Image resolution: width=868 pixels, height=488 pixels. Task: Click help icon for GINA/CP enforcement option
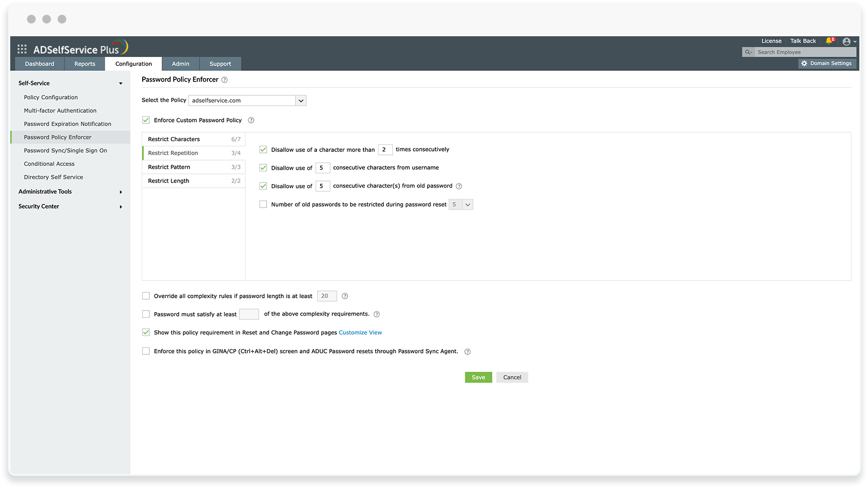point(467,351)
